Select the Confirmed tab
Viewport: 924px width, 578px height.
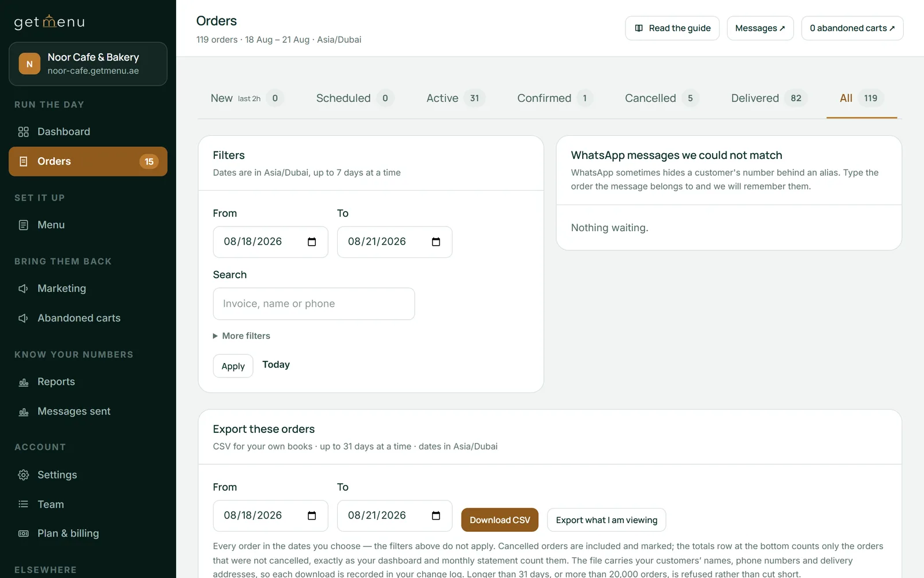click(554, 98)
